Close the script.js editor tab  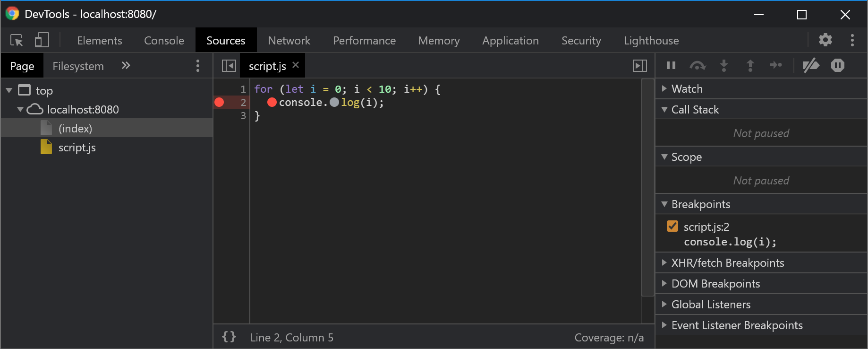296,65
